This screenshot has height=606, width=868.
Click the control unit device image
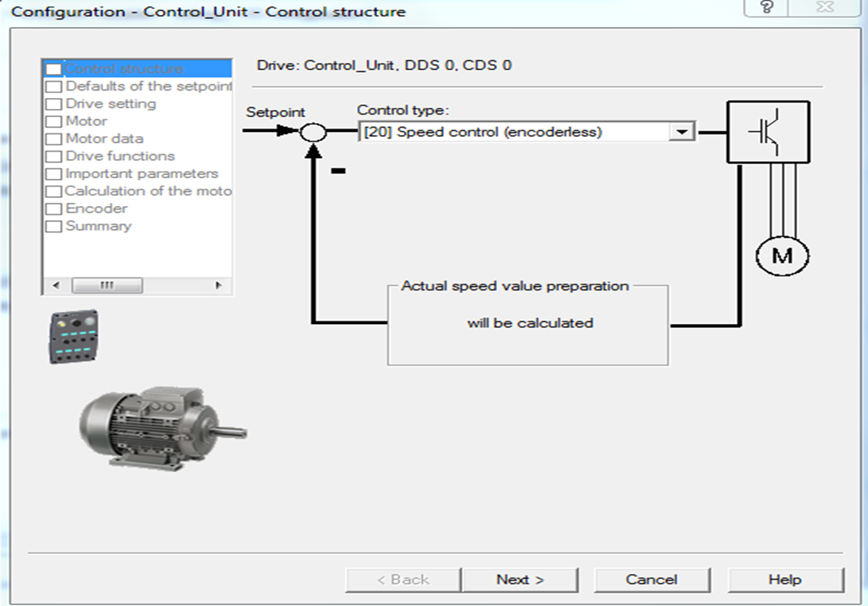[73, 336]
